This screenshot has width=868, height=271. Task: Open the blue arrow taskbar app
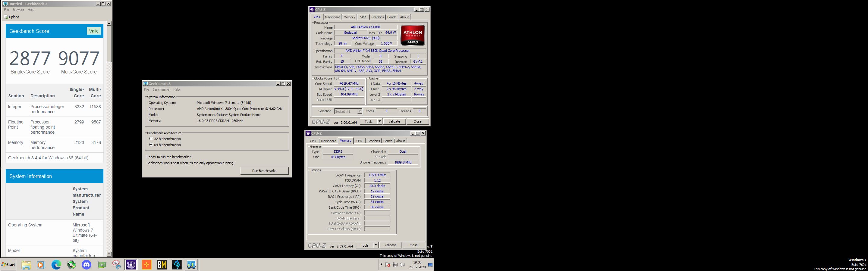click(177, 265)
